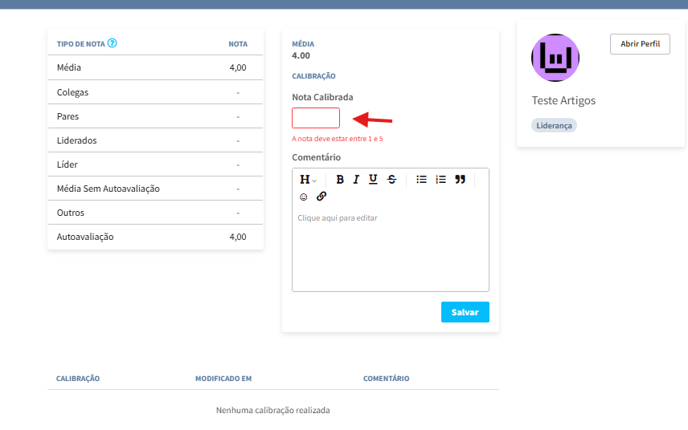The width and height of the screenshot is (688, 430).
Task: Select the Colegas row
Action: (155, 92)
